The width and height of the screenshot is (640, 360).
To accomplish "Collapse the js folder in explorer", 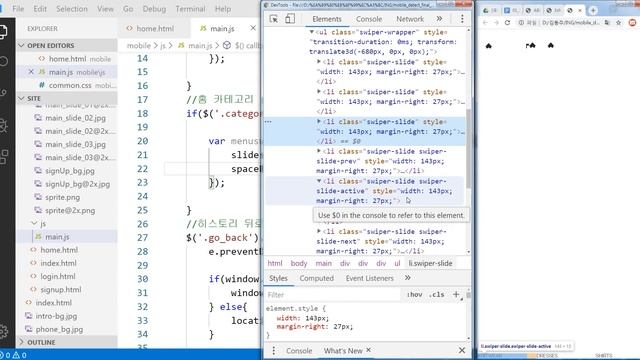I will pyautogui.click(x=34, y=223).
